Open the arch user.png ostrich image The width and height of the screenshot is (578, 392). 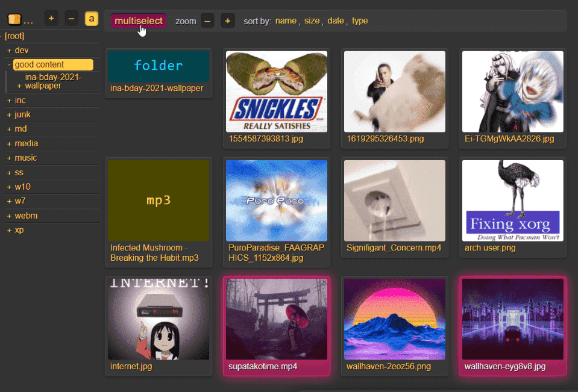(x=512, y=201)
